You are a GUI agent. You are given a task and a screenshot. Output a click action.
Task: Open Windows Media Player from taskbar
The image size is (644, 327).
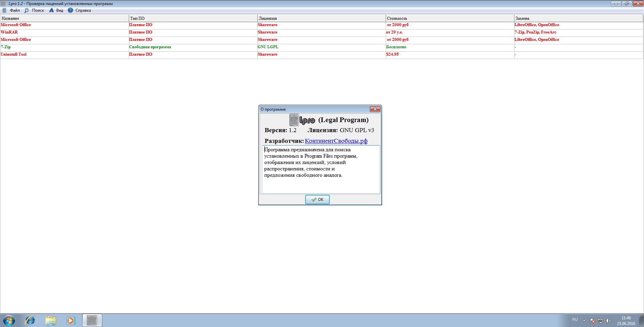71,321
